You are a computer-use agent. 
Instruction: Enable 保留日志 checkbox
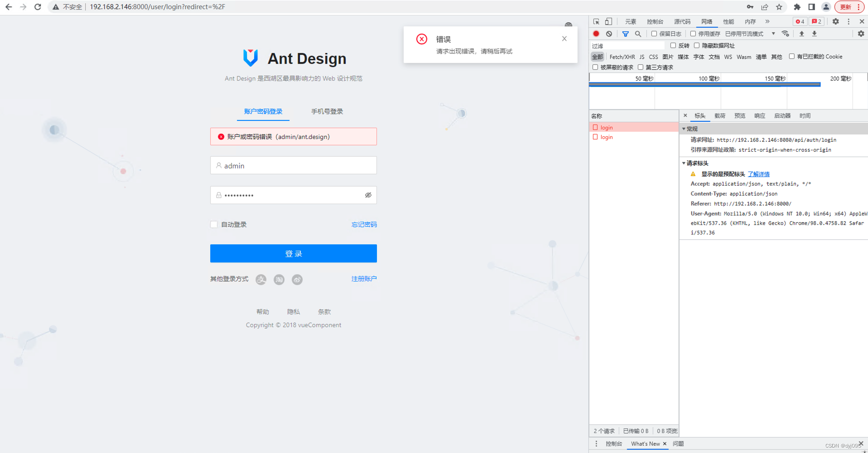coord(654,33)
